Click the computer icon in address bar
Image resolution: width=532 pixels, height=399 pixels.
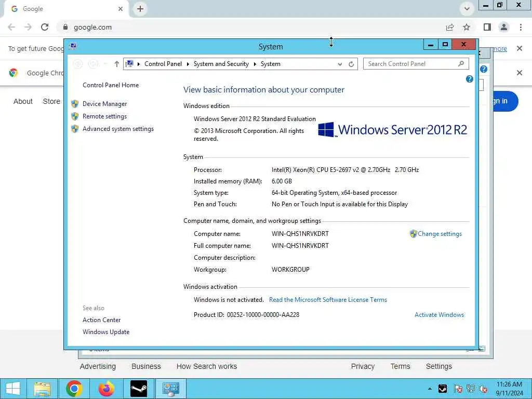point(129,64)
